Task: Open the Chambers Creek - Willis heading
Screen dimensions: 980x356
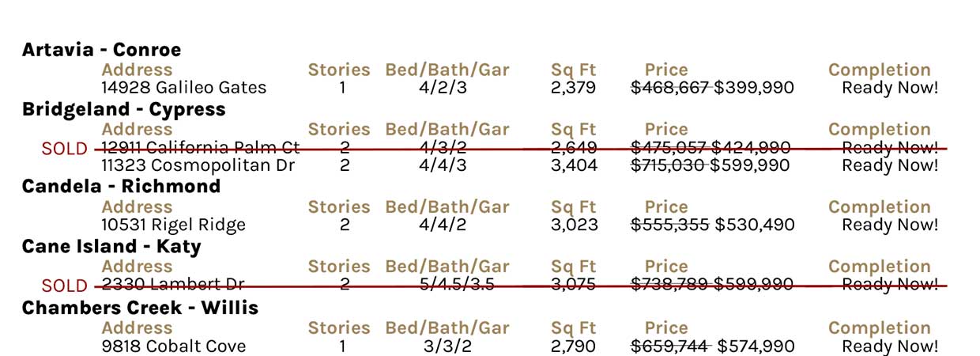Action: (140, 308)
